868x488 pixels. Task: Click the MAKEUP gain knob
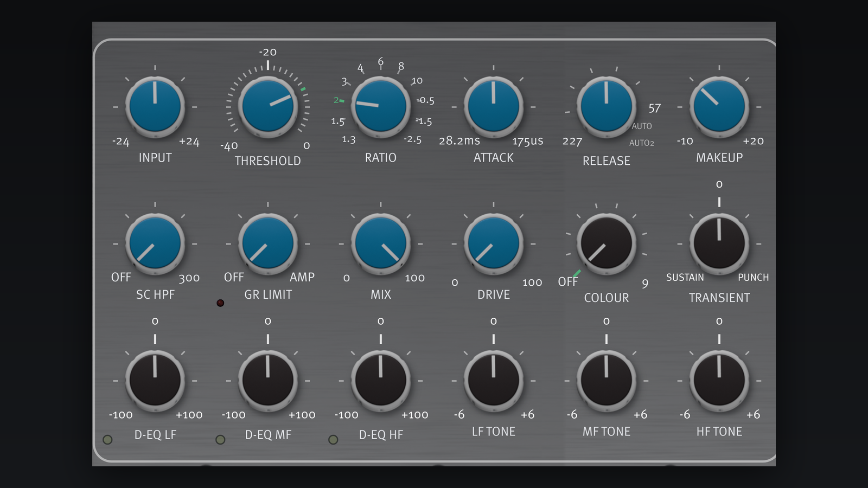(719, 107)
